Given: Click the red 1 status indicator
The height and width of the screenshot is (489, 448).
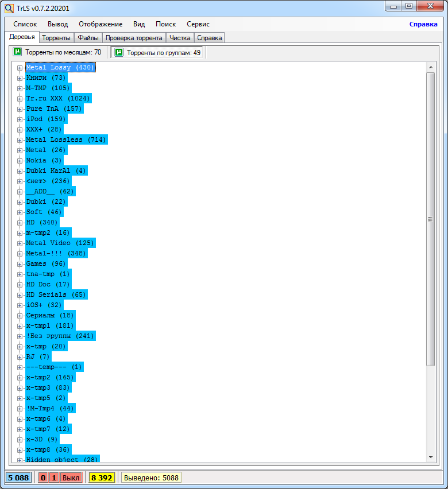Looking at the screenshot, I should pos(54,478).
